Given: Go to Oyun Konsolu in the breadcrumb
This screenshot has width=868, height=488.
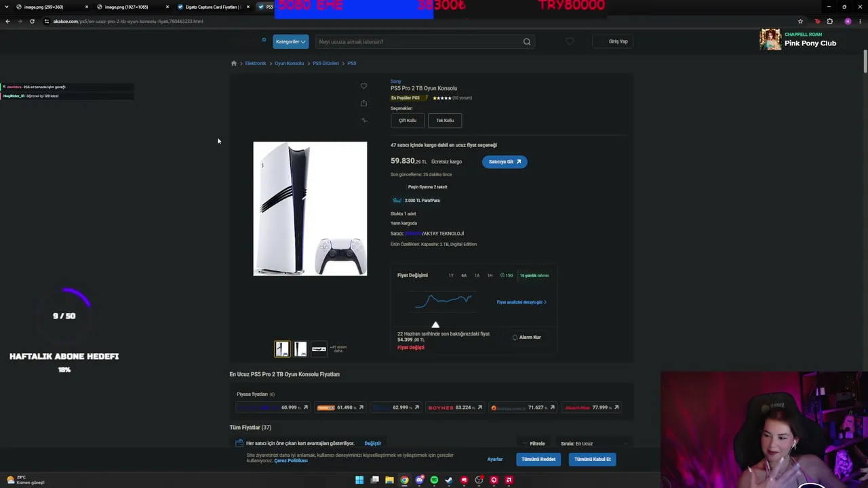Looking at the screenshot, I should (x=290, y=63).
